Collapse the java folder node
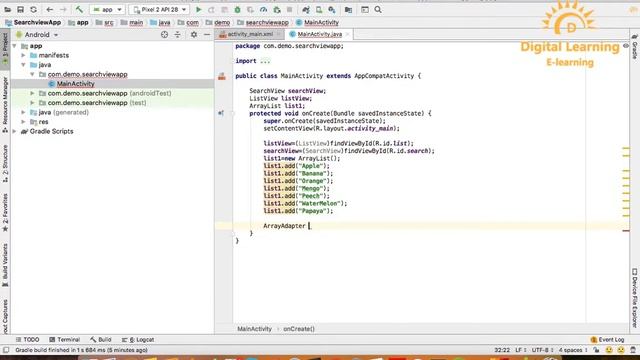 click(x=23, y=64)
